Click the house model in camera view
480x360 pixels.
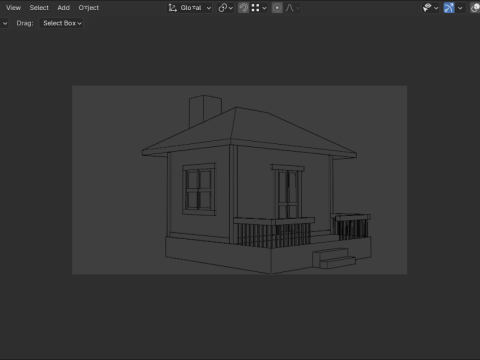point(256,184)
